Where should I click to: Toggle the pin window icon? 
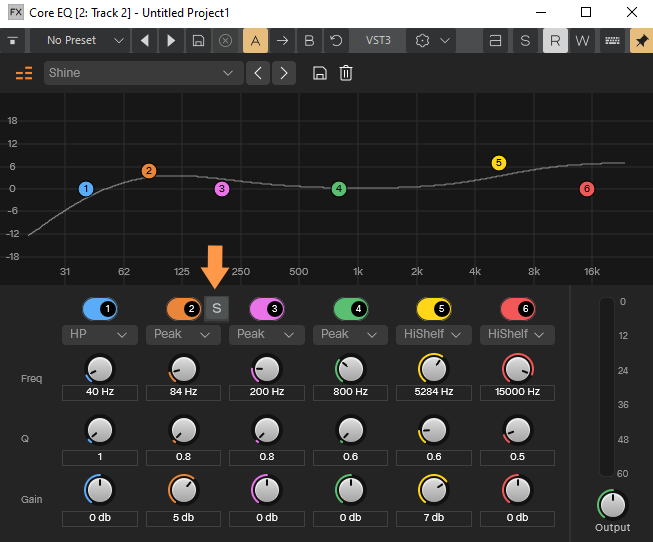point(641,40)
